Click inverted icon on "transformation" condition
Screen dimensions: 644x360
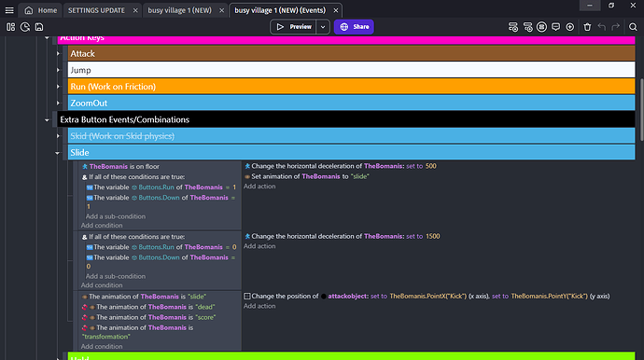[85, 328]
